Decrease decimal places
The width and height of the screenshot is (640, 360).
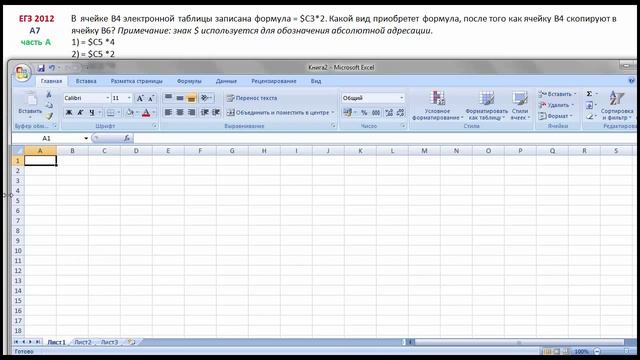[x=400, y=112]
